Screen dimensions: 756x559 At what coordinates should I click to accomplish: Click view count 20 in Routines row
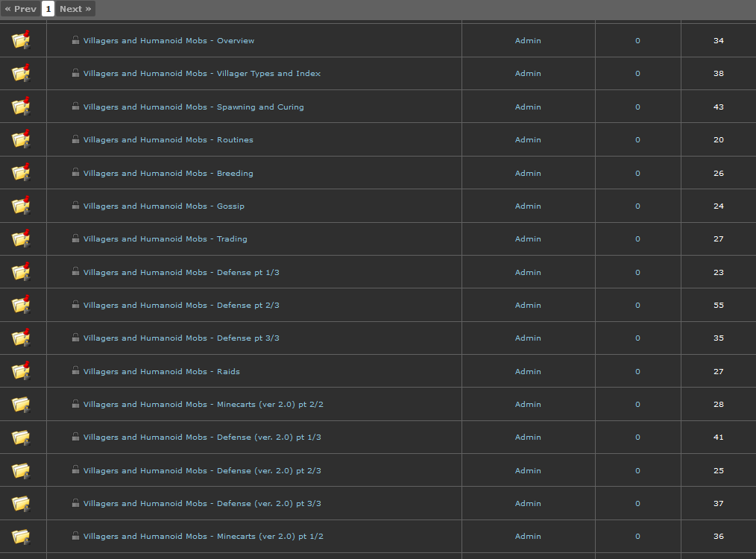tap(719, 140)
